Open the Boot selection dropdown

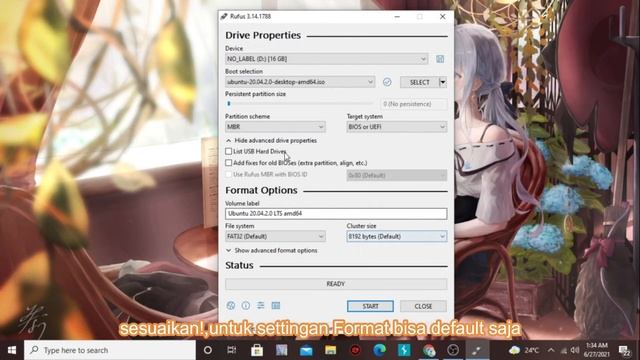coord(300,82)
